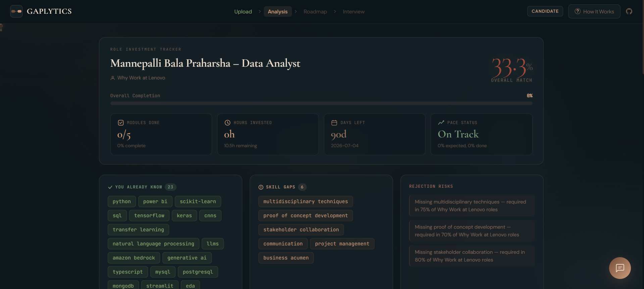644x289 pixels.
Task: Click the Skill Gaps alert icon
Action: pyautogui.click(x=261, y=187)
